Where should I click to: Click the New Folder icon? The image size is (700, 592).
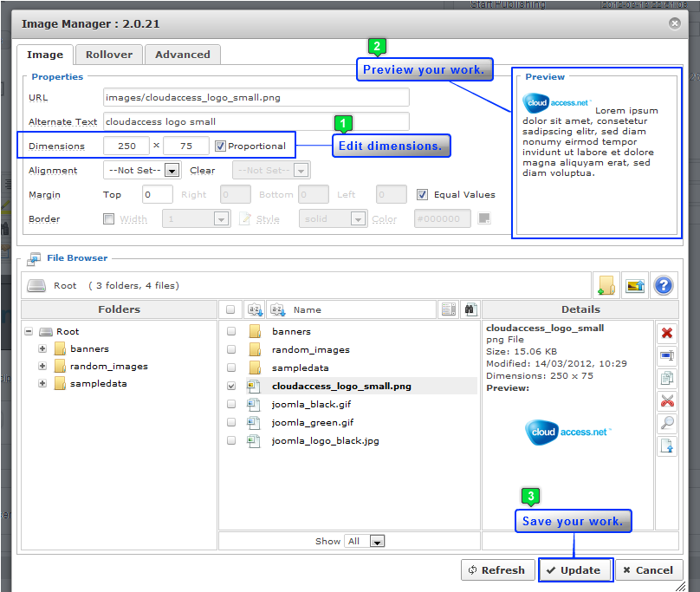(606, 285)
